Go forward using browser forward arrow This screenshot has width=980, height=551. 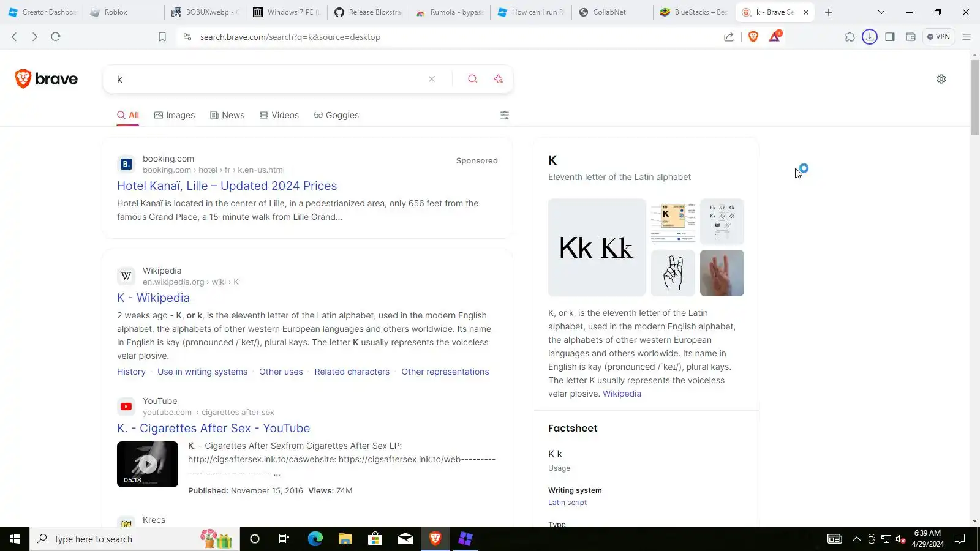pyautogui.click(x=35, y=37)
